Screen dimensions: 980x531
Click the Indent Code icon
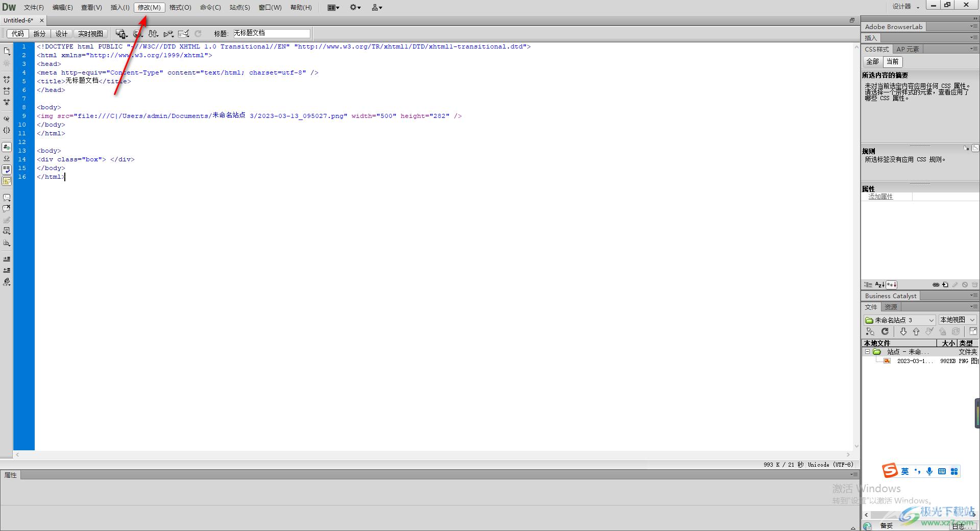7,259
